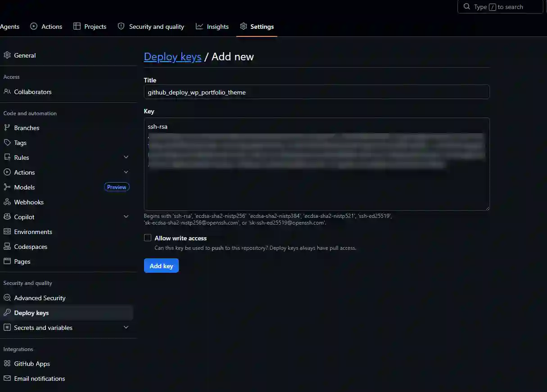This screenshot has height=392, width=547.
Task: Expand the Rules sidebar section
Action: click(x=126, y=157)
